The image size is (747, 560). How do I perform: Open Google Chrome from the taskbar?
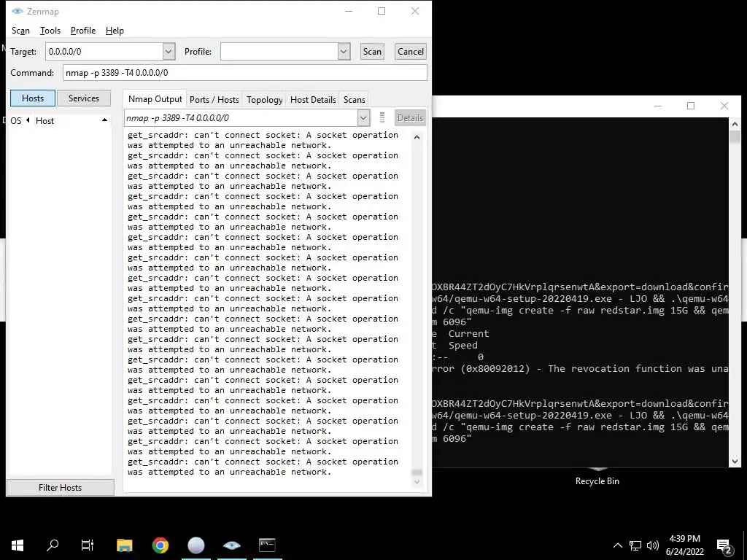[160, 545]
